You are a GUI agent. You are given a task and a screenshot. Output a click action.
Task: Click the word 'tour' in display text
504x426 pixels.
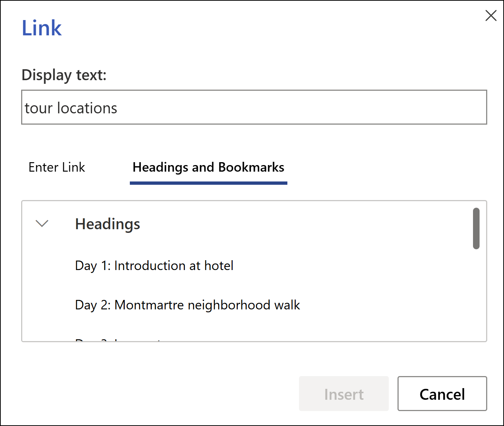coord(38,108)
